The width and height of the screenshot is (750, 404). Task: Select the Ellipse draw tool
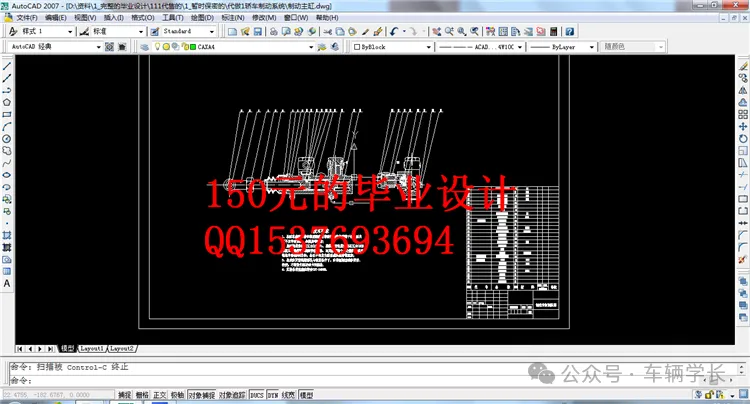7,175
